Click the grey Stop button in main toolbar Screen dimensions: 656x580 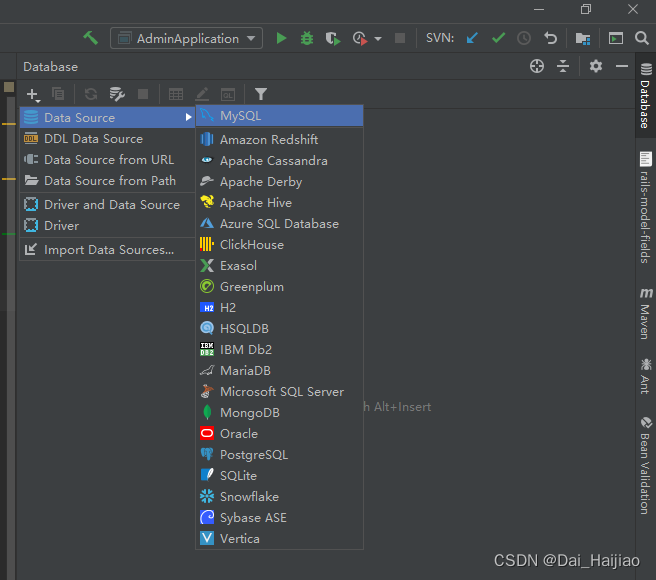pyautogui.click(x=400, y=38)
